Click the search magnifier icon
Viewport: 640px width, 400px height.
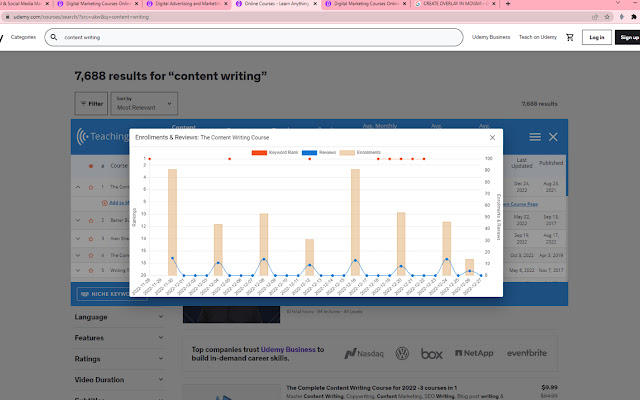point(54,37)
